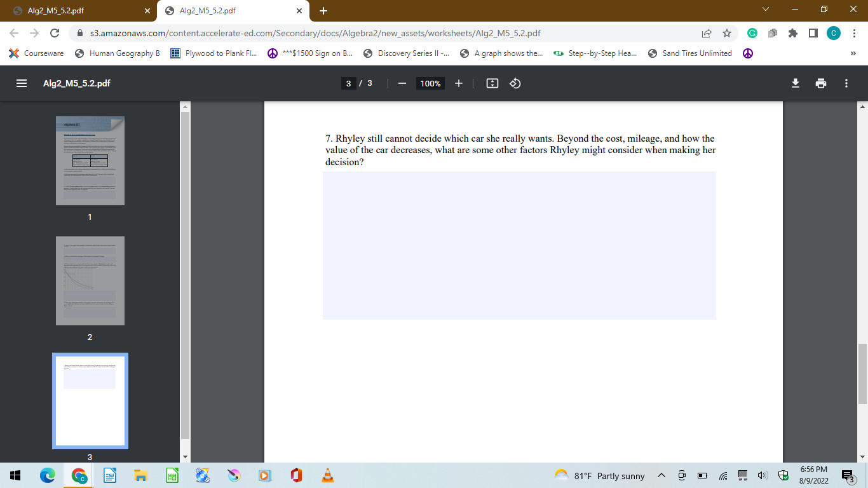
Task: Select the page 1 thumbnail in sidebar
Action: pos(90,160)
